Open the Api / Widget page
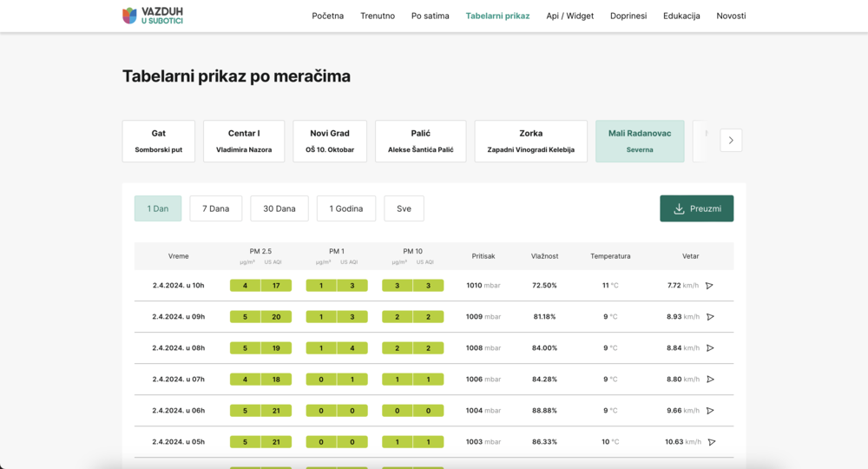The width and height of the screenshot is (868, 469). pos(569,16)
